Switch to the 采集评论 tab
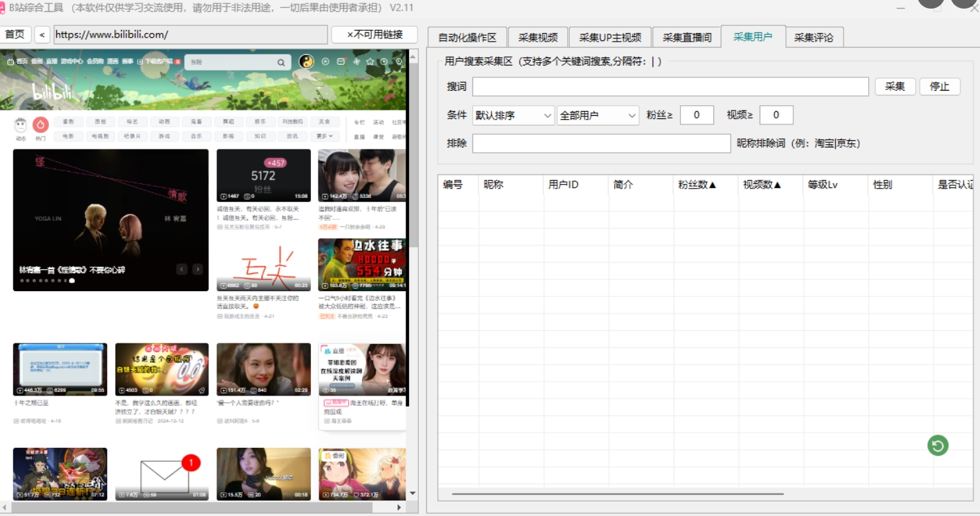This screenshot has height=516, width=980. 814,37
